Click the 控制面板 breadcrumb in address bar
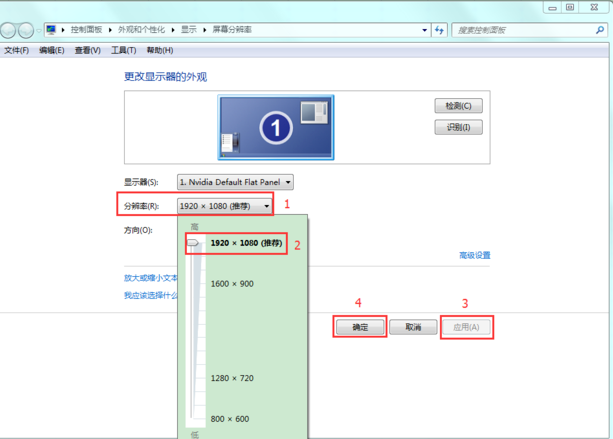Viewport: 613px width, 439px height. tap(86, 30)
